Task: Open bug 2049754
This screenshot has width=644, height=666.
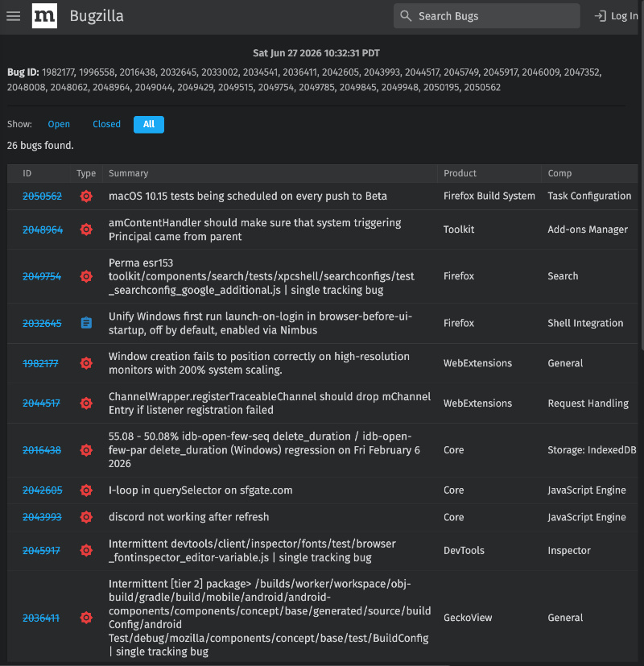Action: 42,276
